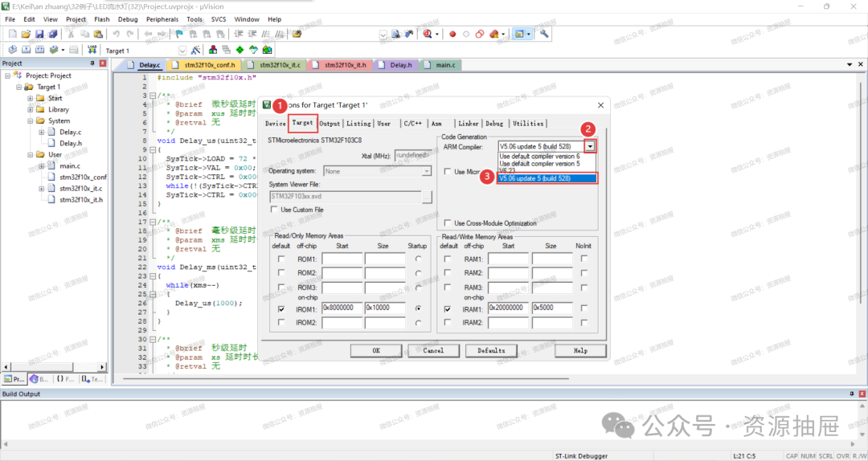The image size is (868, 461).
Task: Toggle bookmark flag icon in toolbar
Action: [179, 34]
